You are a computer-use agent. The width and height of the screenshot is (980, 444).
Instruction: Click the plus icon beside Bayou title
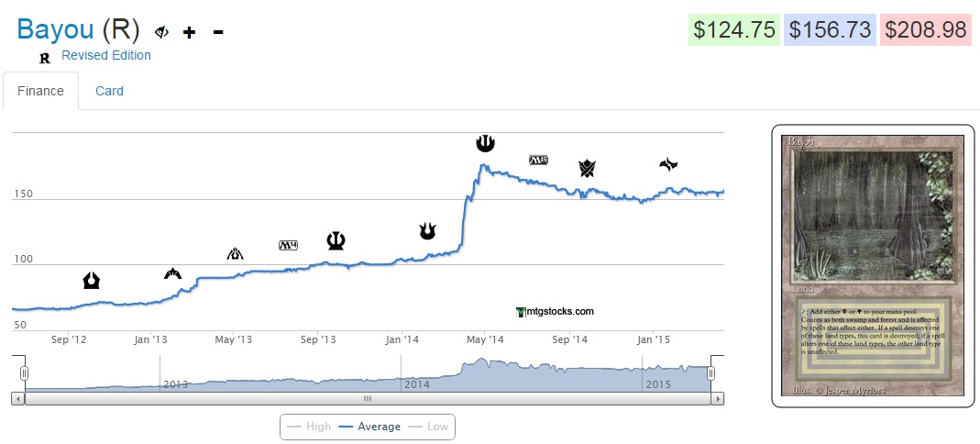190,32
